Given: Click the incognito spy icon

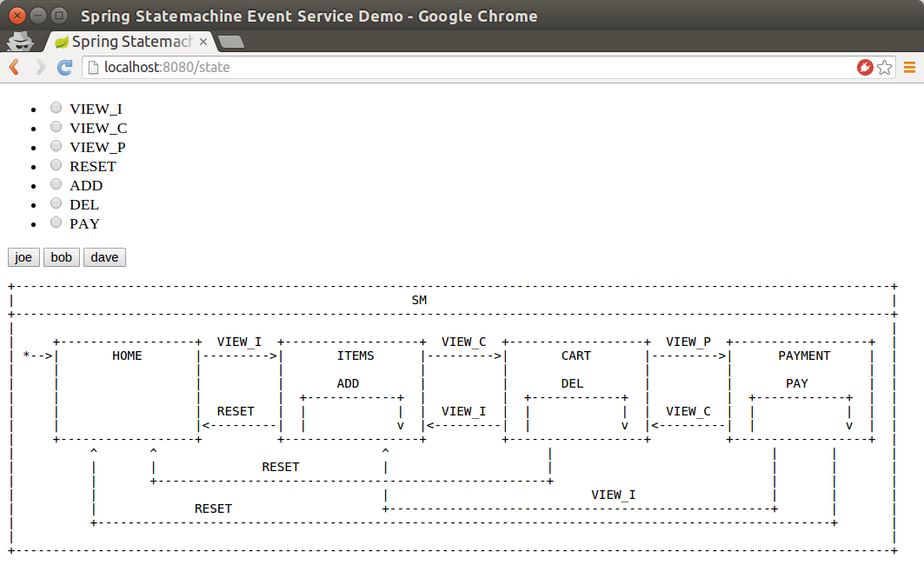Looking at the screenshot, I should click(19, 41).
